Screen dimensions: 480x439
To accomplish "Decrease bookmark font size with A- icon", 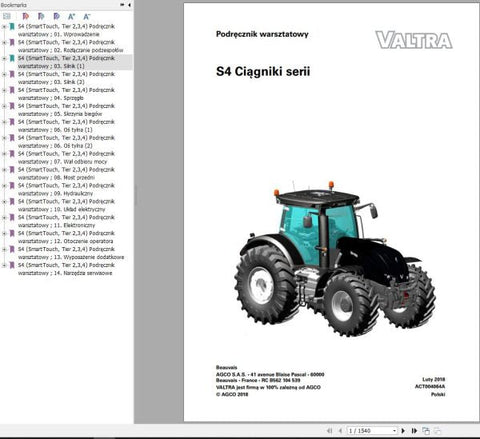I will coord(87,16).
